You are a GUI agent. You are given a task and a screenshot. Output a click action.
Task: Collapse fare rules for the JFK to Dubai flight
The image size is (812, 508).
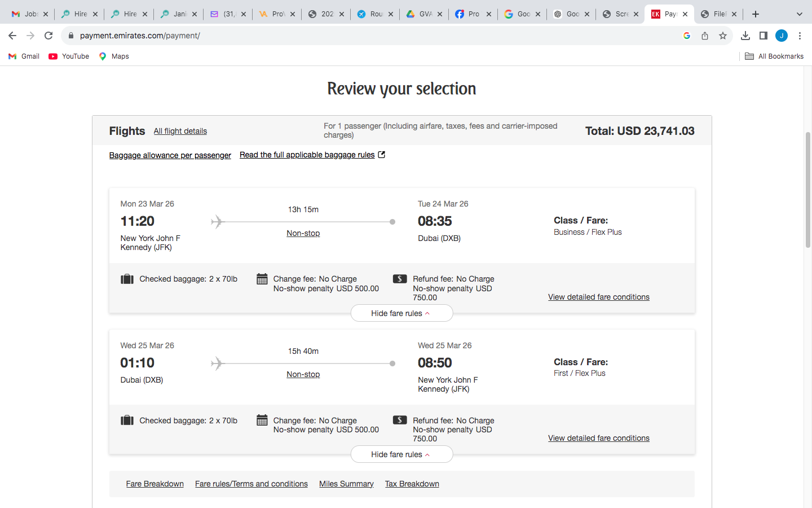pos(401,313)
